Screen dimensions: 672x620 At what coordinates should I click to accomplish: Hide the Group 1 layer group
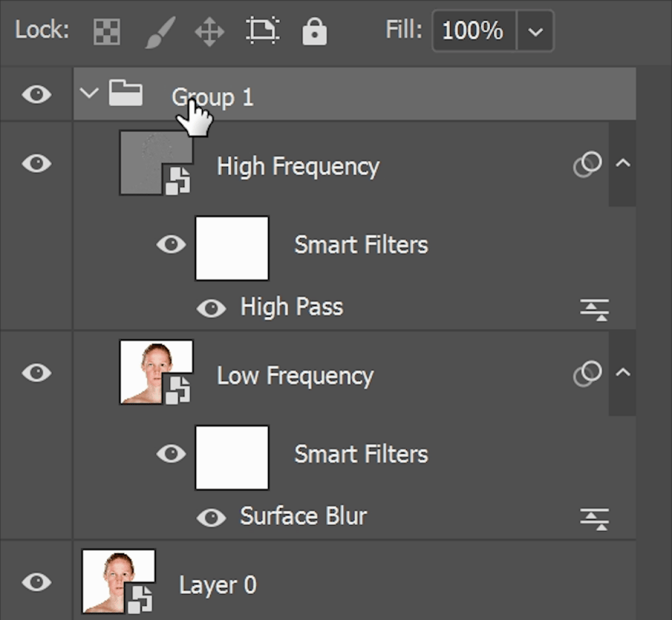click(36, 94)
